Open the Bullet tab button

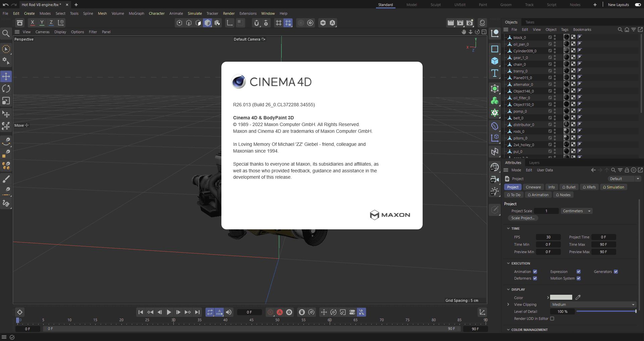(569, 187)
